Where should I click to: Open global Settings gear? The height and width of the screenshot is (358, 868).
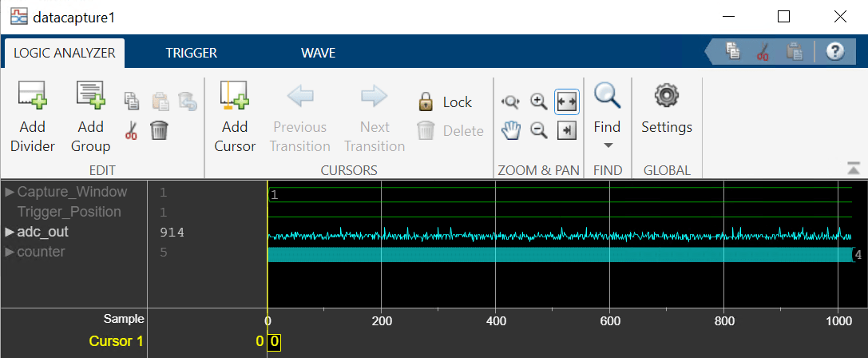667,109
